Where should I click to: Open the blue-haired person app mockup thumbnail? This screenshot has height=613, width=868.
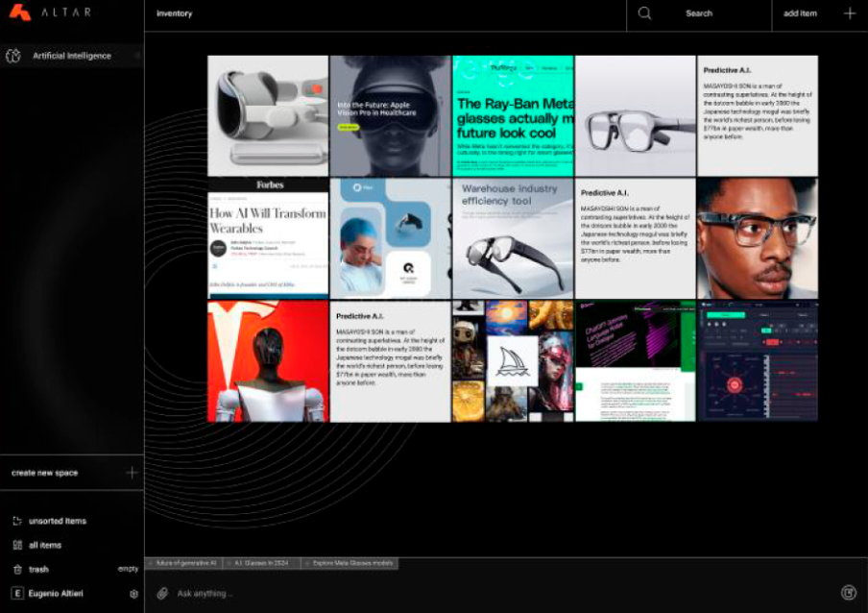click(390, 238)
